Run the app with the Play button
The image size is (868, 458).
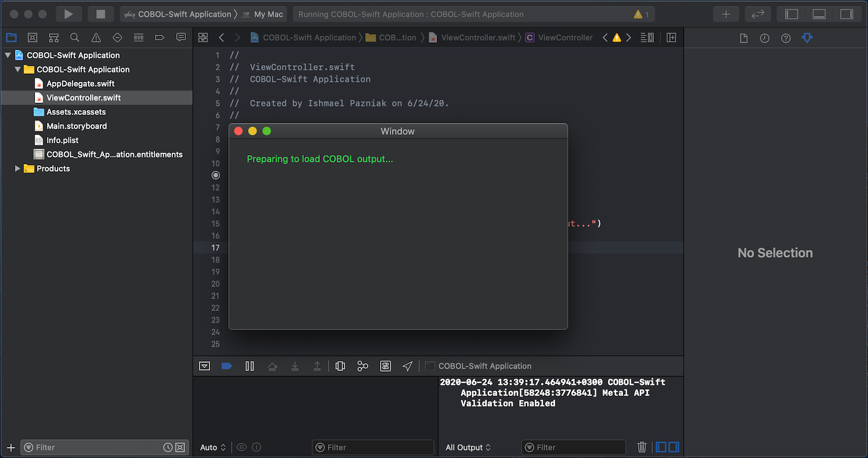(69, 14)
